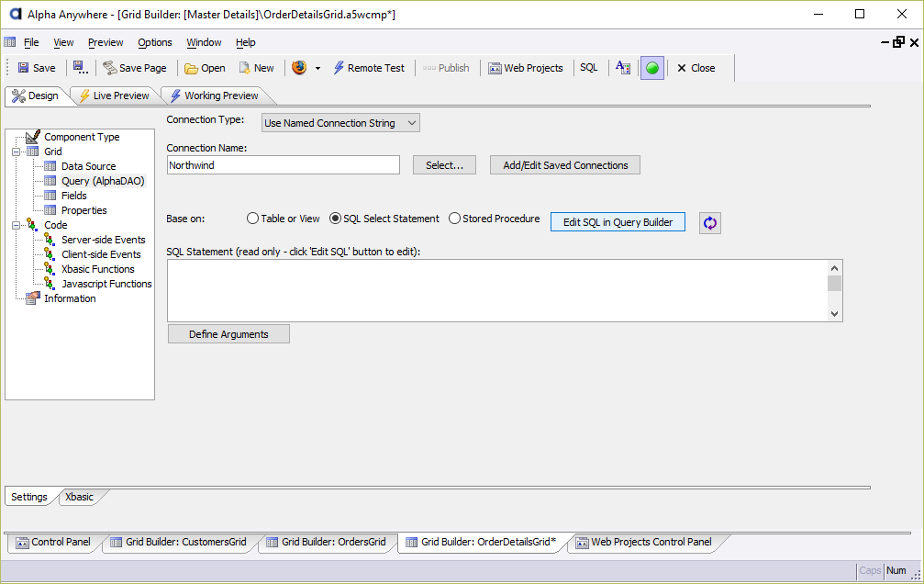Select the SQL Select Statement radio button

click(x=335, y=219)
